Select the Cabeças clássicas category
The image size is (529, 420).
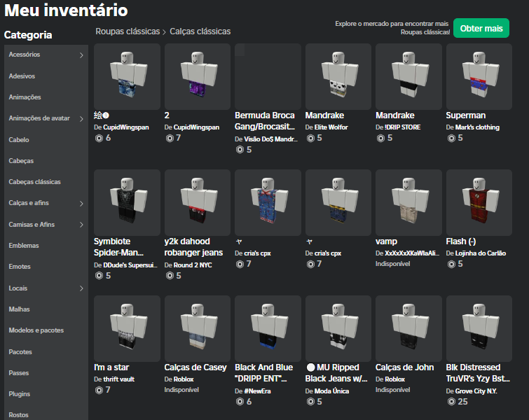(x=35, y=182)
